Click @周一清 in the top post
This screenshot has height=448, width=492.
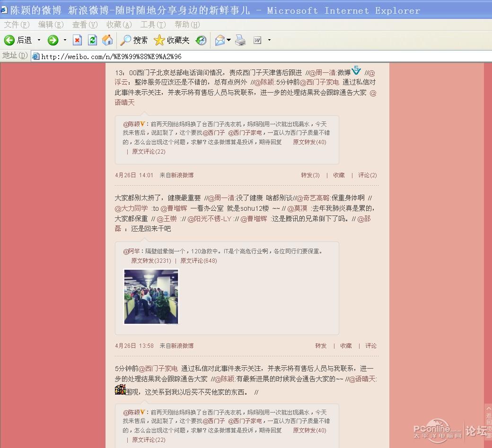click(323, 73)
